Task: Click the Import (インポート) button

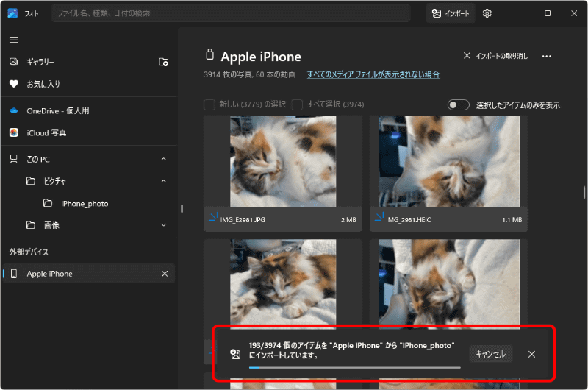Action: [x=451, y=13]
